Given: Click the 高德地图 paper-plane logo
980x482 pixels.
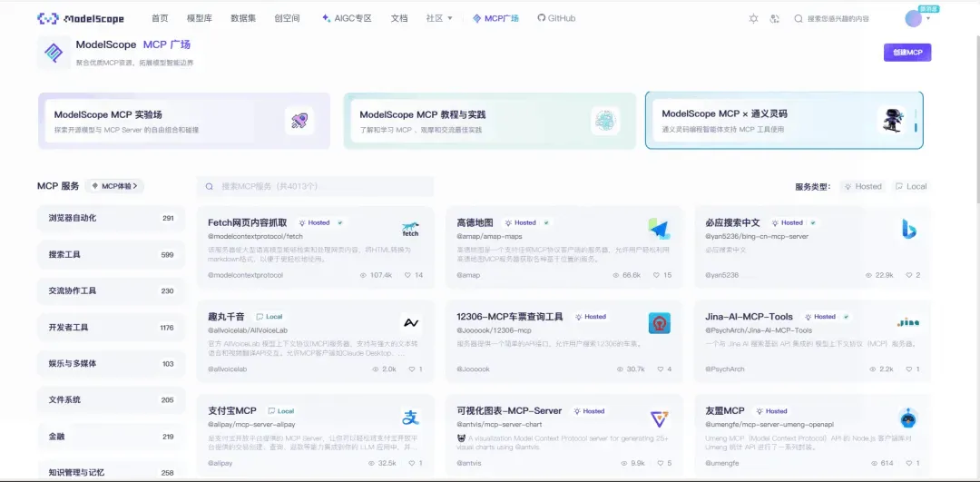Looking at the screenshot, I should [x=660, y=229].
